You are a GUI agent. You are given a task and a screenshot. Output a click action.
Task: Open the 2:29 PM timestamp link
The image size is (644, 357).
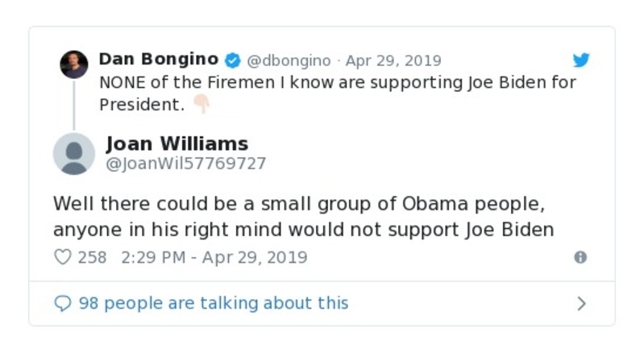(x=214, y=258)
